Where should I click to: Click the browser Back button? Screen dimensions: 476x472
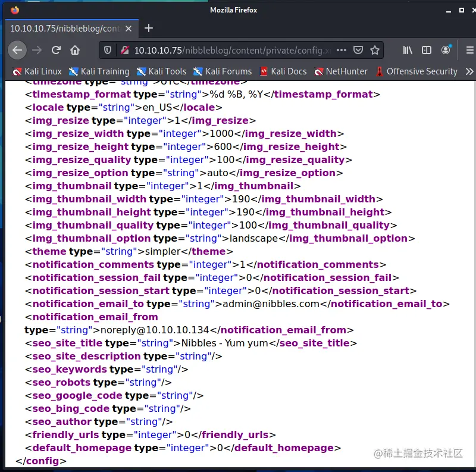point(17,50)
